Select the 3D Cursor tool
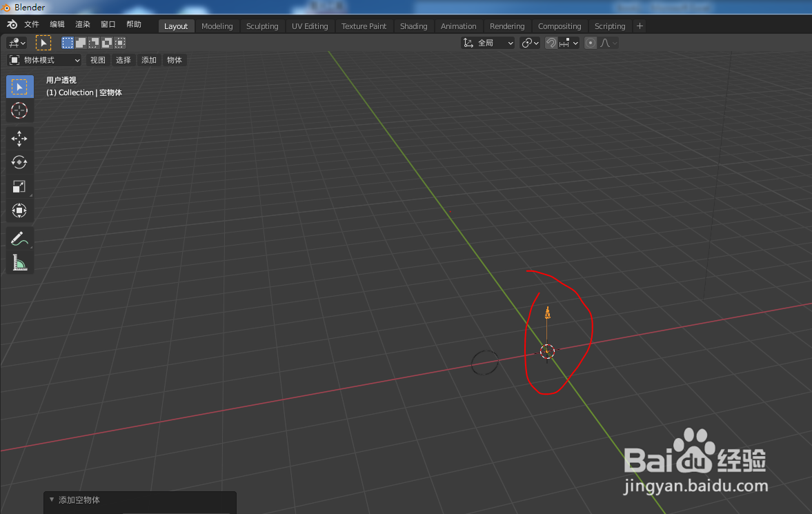The height and width of the screenshot is (514, 812). [x=20, y=110]
